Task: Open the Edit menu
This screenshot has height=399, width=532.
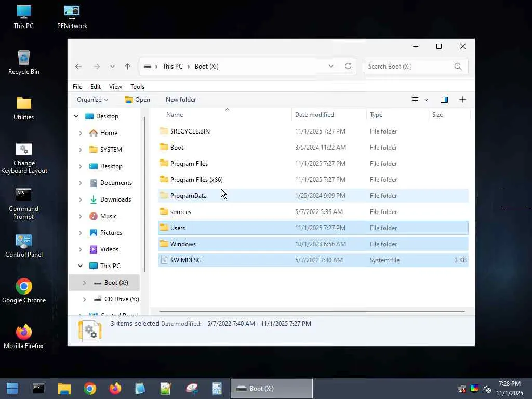Action: [96, 87]
